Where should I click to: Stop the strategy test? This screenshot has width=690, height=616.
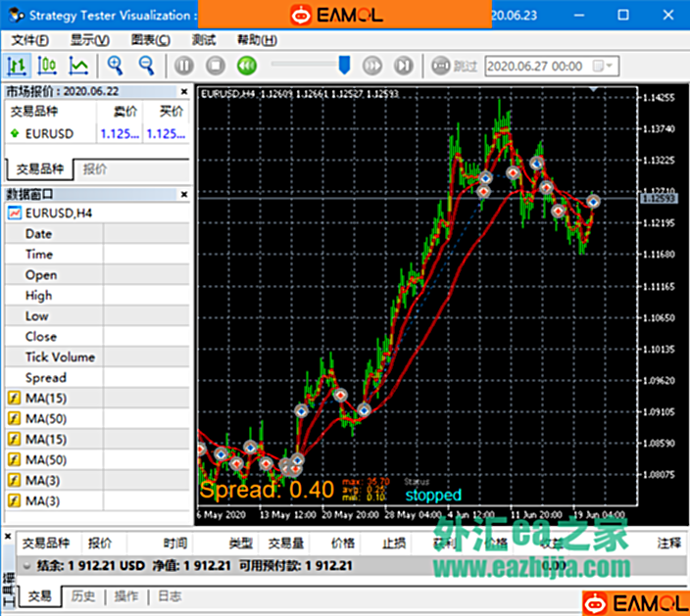[216, 66]
